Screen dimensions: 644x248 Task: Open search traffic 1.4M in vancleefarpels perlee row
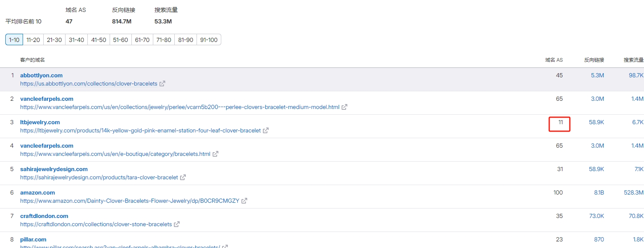click(637, 99)
